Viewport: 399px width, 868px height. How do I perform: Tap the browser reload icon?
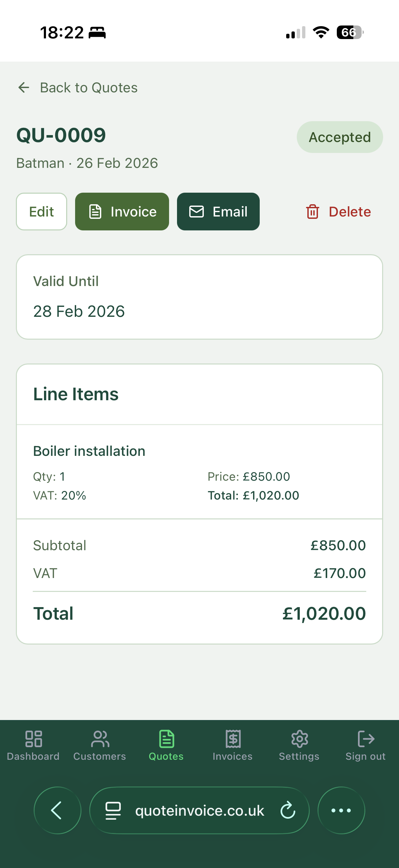(x=288, y=810)
